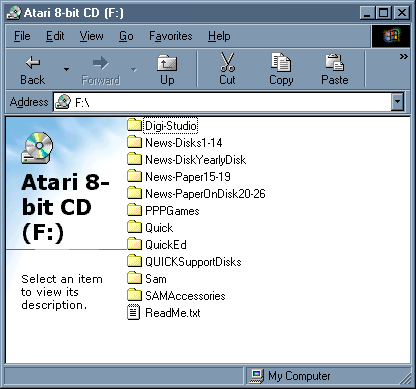
Task: Click the News-PaperOnDisk20-26 name label
Action: point(205,194)
